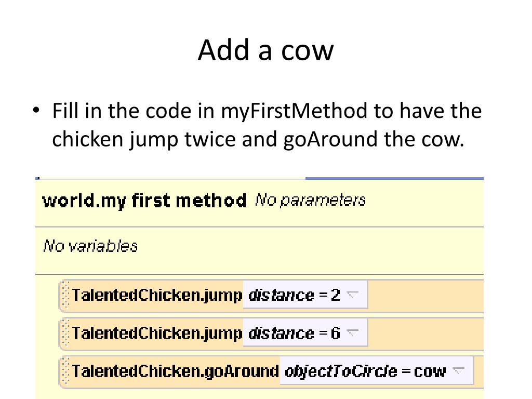The width and height of the screenshot is (532, 399).
Task: Select the drag handle of the second jump statement
Action: click(65, 333)
